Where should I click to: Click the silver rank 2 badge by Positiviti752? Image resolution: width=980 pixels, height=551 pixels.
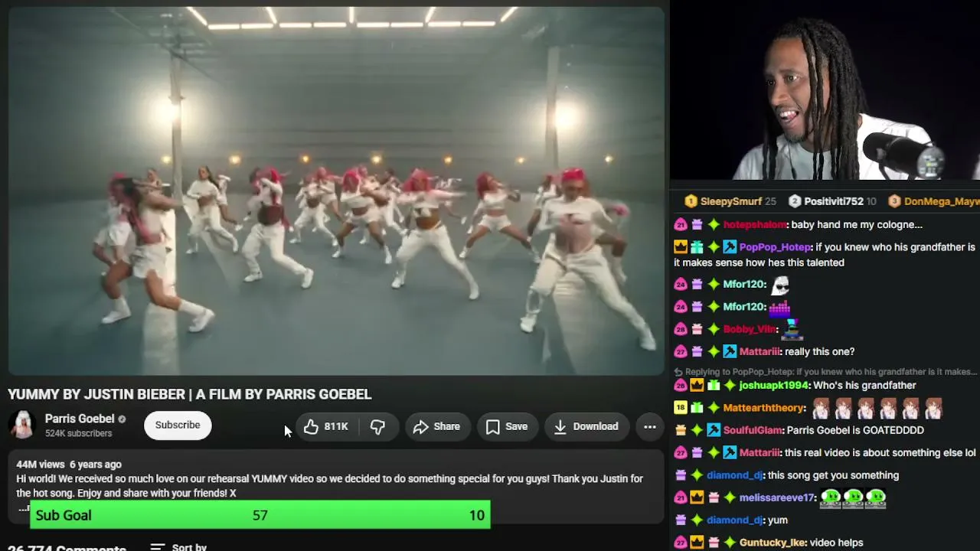pos(795,201)
